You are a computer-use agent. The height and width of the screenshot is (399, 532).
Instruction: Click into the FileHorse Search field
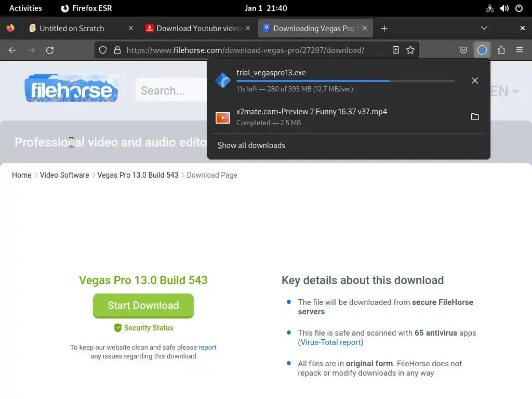point(171,90)
